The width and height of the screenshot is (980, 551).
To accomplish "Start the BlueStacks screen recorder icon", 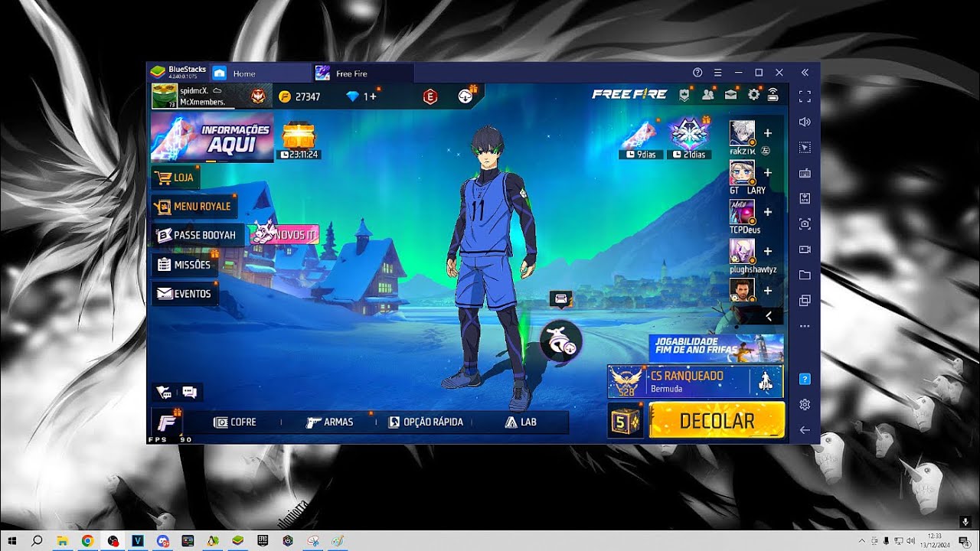I will tap(804, 249).
